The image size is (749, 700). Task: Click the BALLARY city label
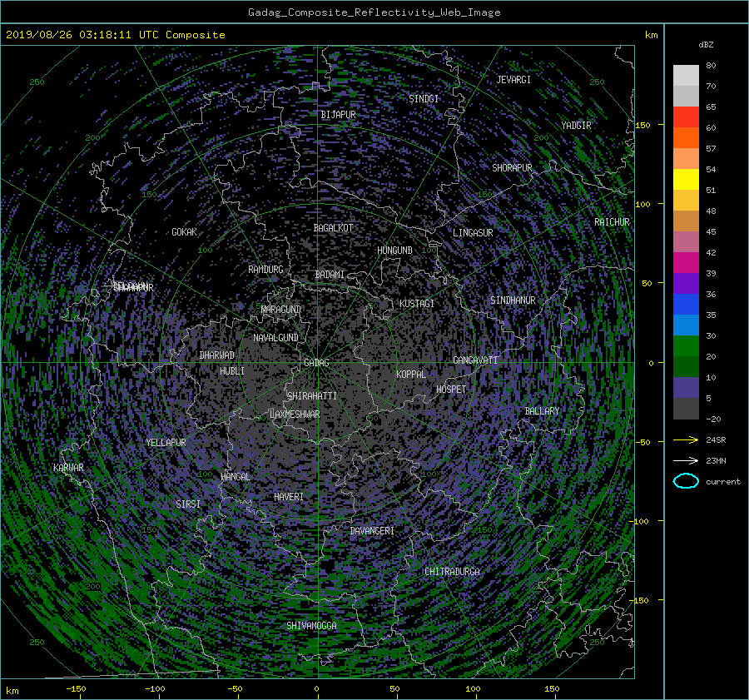542,411
